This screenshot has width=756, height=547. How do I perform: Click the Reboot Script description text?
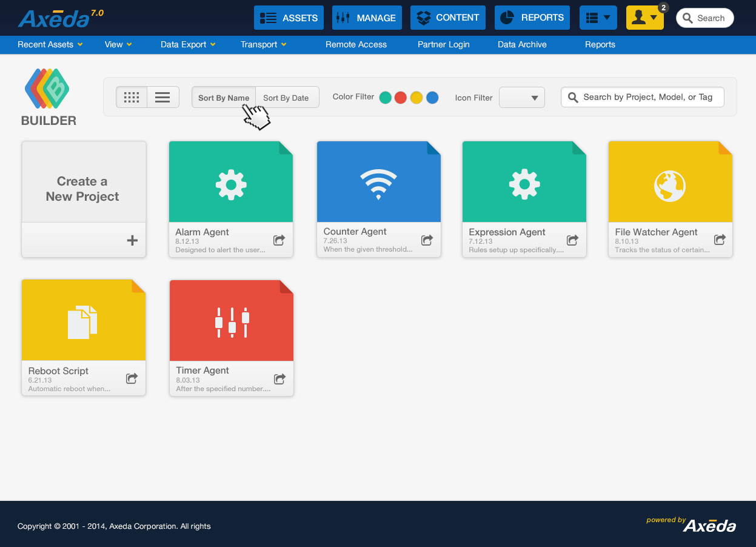(x=69, y=389)
